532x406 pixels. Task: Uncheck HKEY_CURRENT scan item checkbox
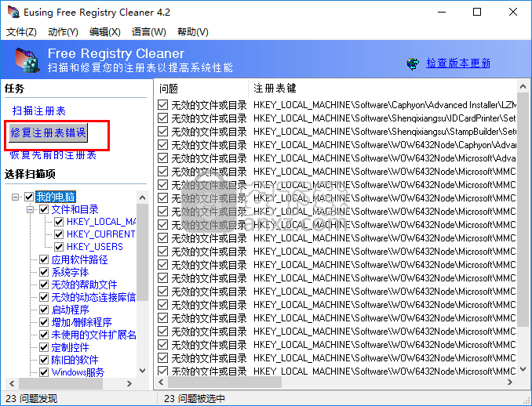59,234
